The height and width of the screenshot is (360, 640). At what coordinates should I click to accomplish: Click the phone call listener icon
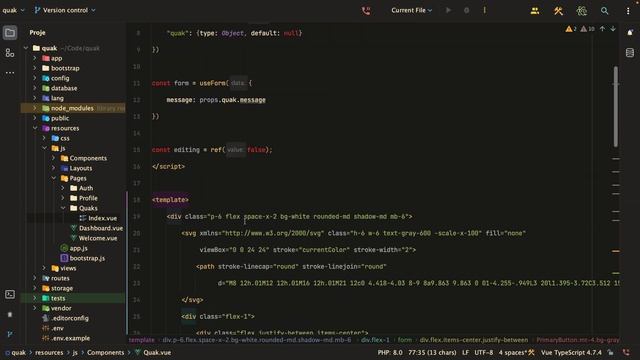pyautogui.click(x=366, y=11)
